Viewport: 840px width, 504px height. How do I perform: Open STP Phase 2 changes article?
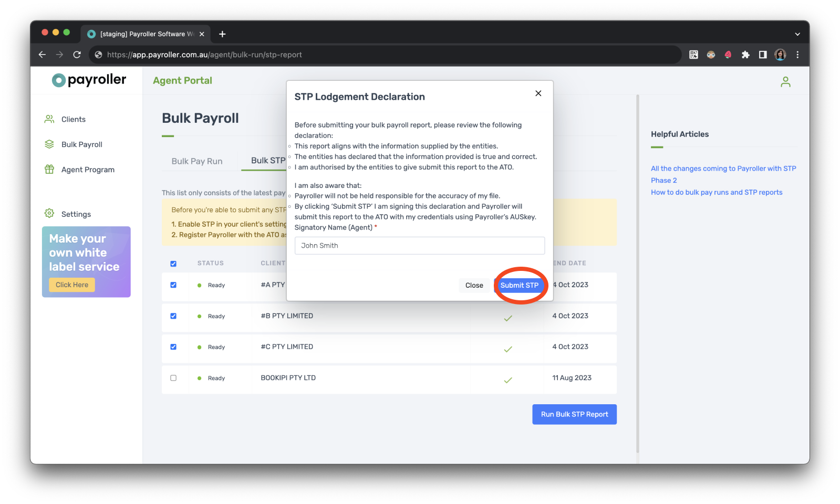tap(723, 174)
